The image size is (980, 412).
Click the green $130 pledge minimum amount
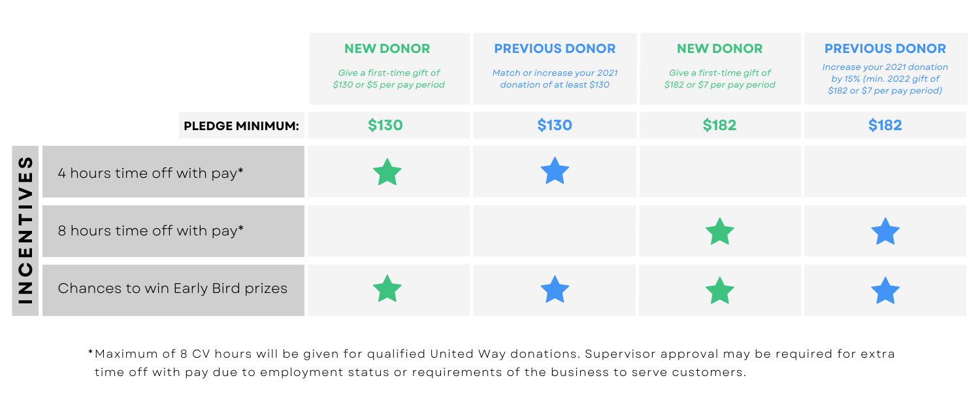coord(385,126)
